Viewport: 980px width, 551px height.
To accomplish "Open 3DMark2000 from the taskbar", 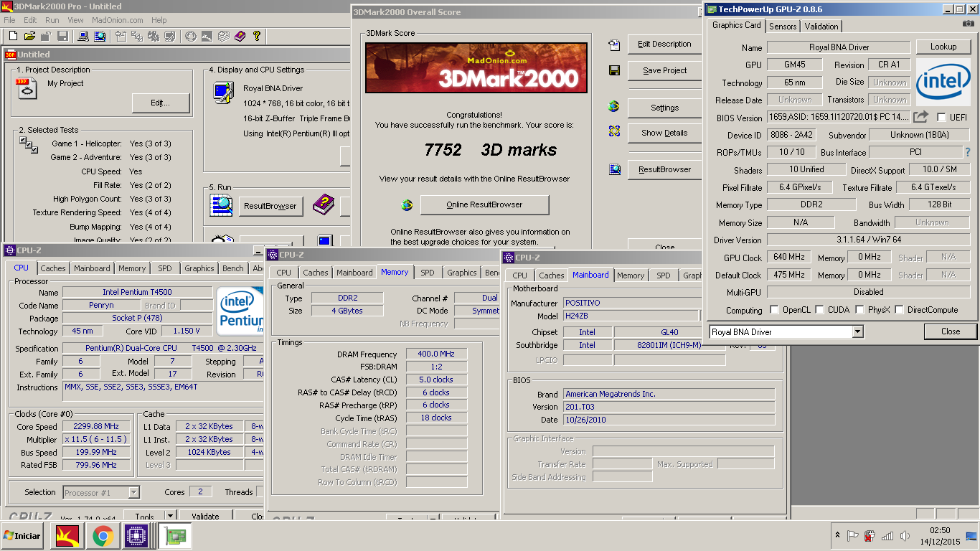I will tap(67, 535).
